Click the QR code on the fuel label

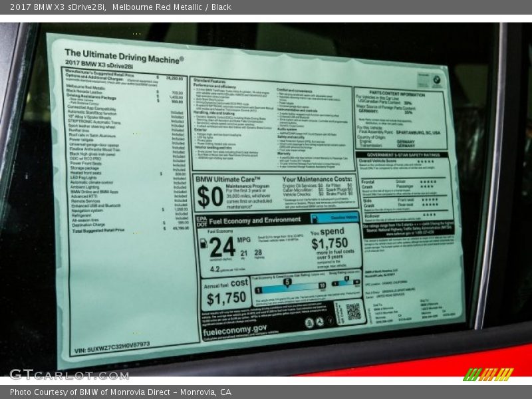pyautogui.click(x=353, y=311)
